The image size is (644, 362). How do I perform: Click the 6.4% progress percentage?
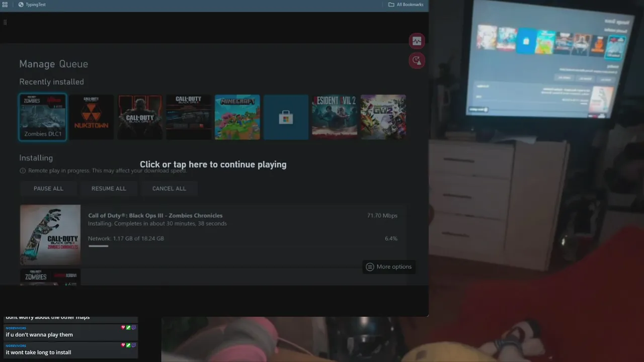coord(391,238)
